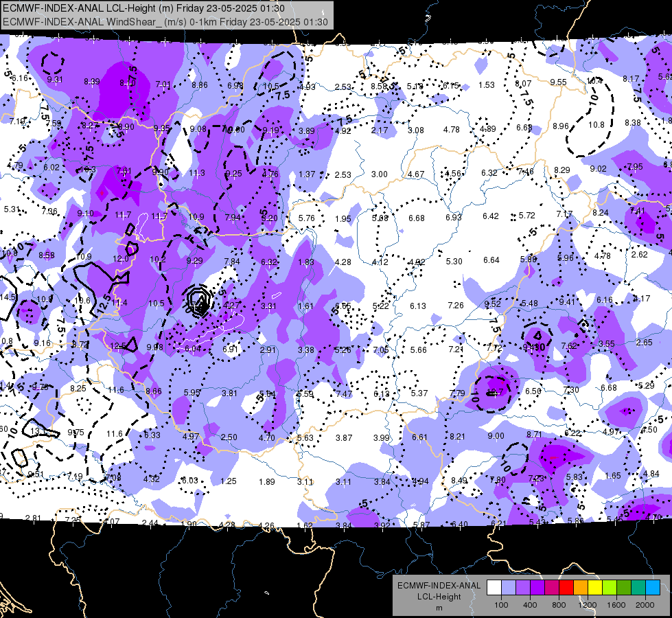The height and width of the screenshot is (618, 672).
Task: Click the shear value '3.00'
Action: 380,174
